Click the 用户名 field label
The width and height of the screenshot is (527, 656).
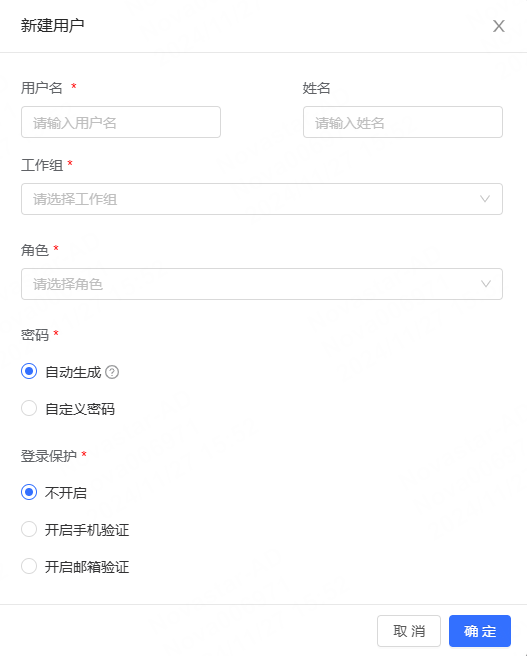tap(42, 88)
